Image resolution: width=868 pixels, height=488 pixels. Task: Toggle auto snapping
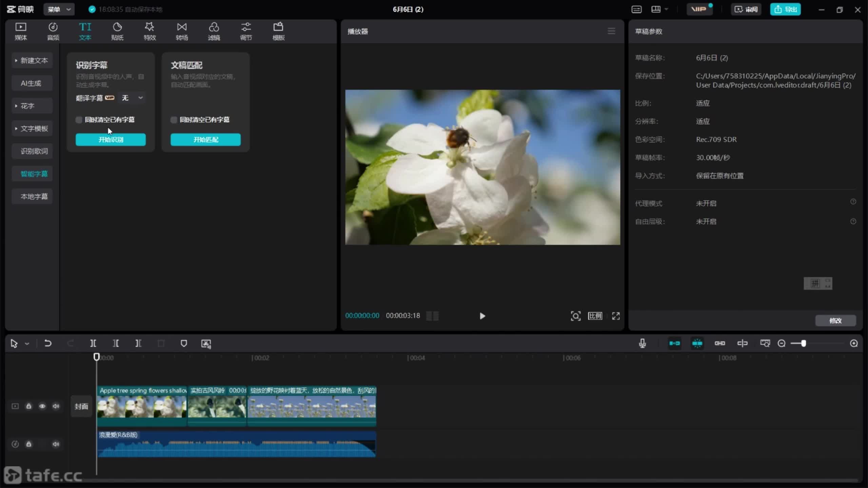coord(697,343)
